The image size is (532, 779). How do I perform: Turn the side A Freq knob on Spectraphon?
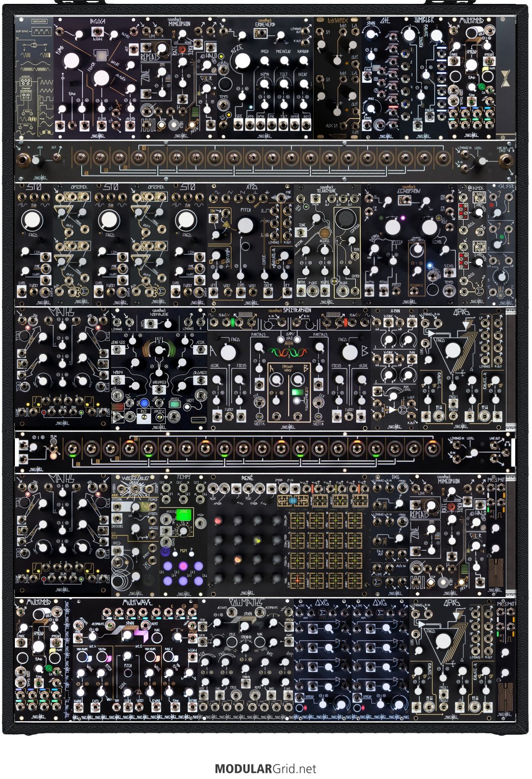228,352
